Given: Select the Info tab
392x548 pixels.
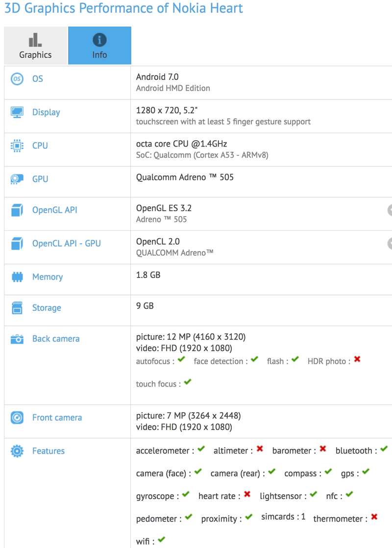Looking at the screenshot, I should tap(99, 46).
